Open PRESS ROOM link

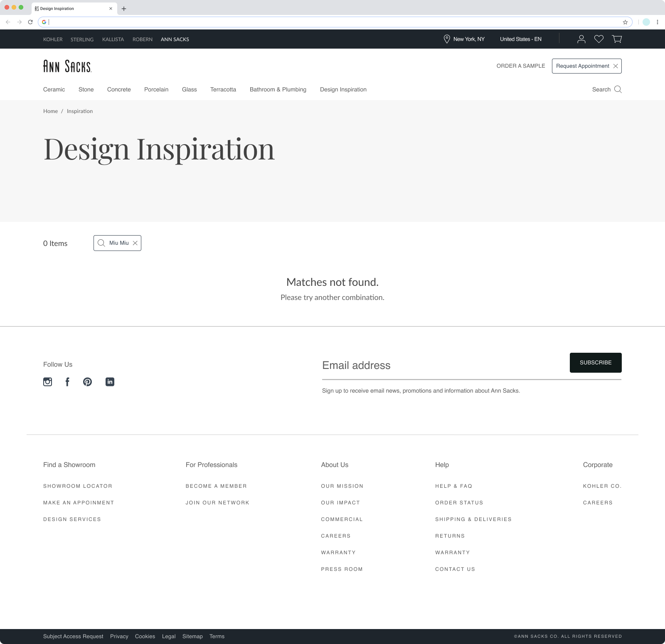(x=342, y=569)
